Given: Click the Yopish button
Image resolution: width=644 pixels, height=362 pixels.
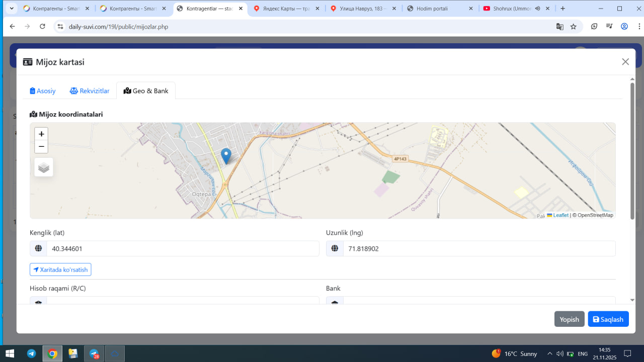Looking at the screenshot, I should tap(569, 319).
